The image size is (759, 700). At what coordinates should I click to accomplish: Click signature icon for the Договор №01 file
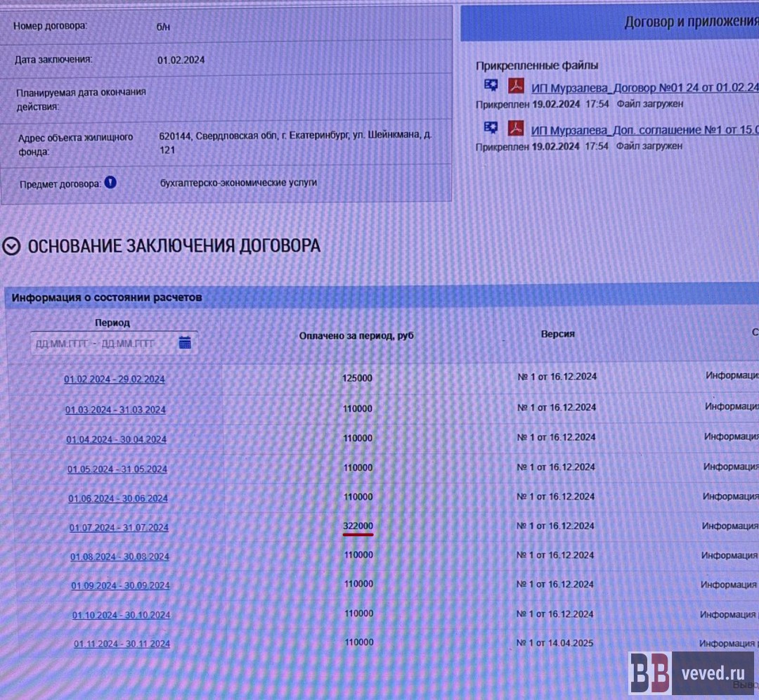(x=491, y=86)
